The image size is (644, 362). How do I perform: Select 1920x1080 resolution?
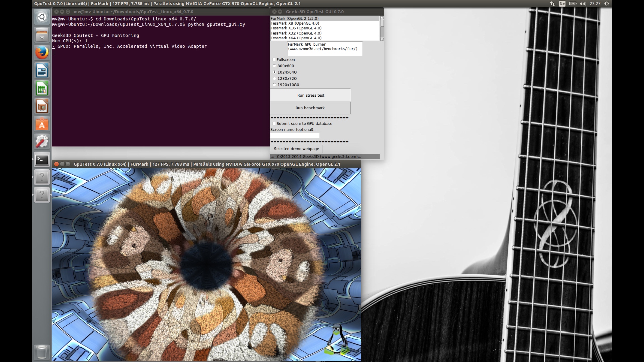(x=274, y=85)
